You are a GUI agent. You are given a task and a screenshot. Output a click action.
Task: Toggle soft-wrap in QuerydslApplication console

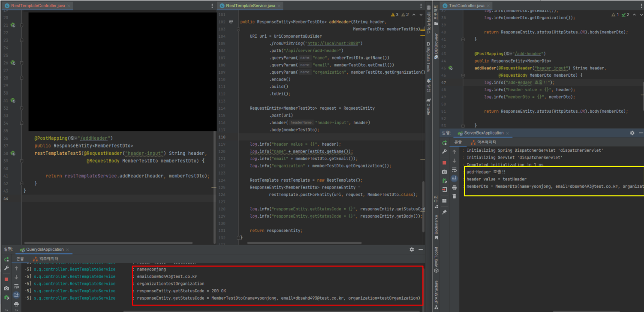(16, 286)
